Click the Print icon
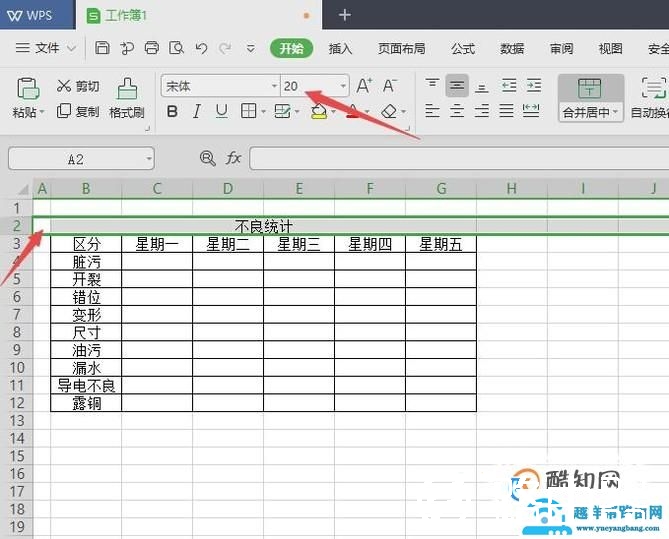669x539 pixels. (x=151, y=48)
